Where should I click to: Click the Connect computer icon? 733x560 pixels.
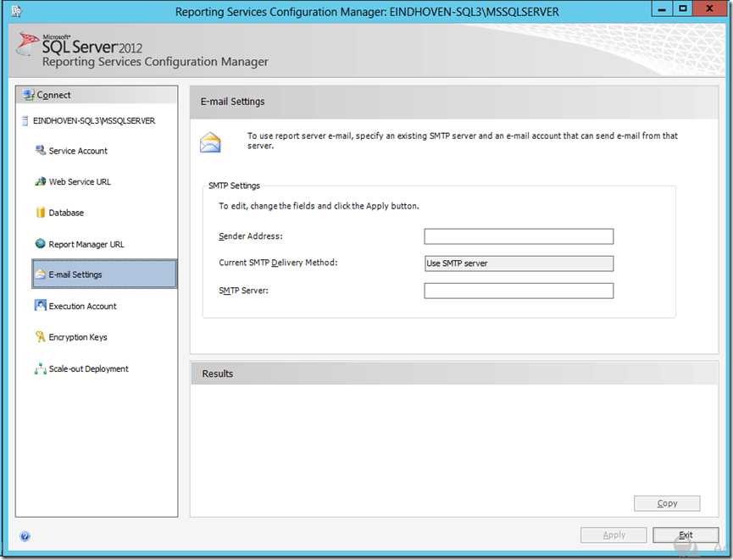(x=29, y=95)
